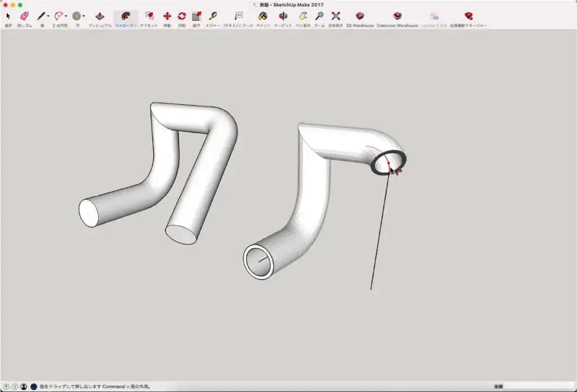
Task: Pick the Move tool with red arrows
Action: (167, 16)
